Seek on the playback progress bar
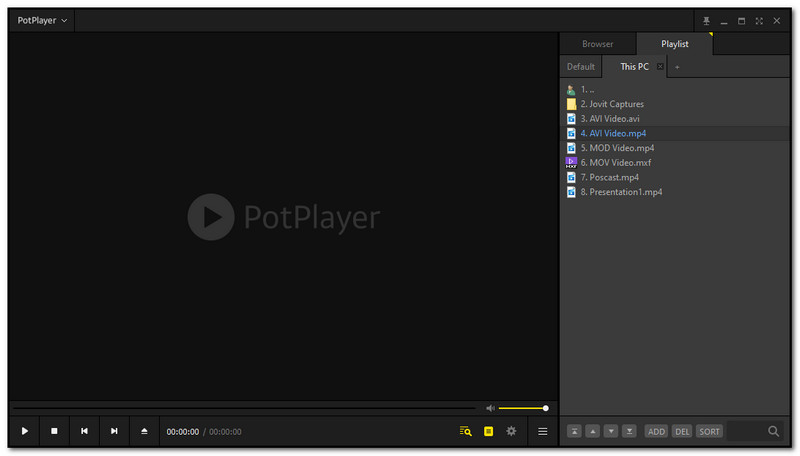This screenshot has width=800, height=456. pos(244,408)
